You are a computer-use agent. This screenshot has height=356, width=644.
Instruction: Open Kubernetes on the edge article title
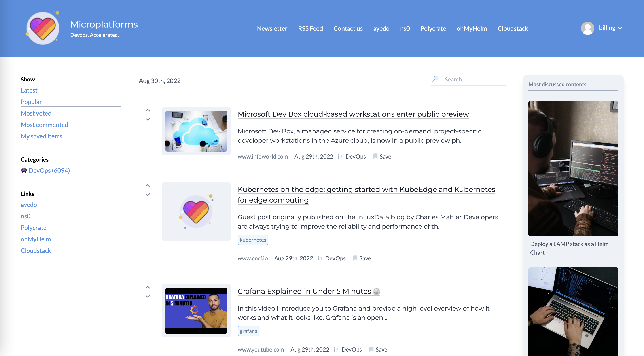[366, 195]
